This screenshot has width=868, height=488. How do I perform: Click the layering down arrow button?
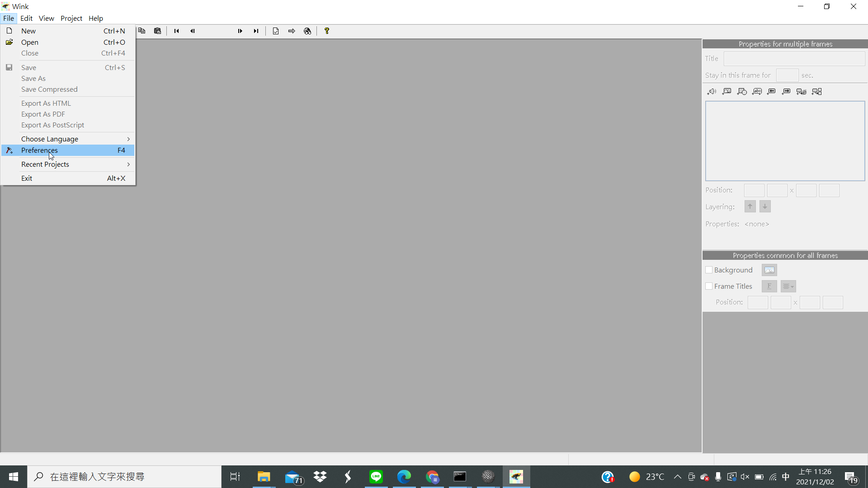click(765, 206)
